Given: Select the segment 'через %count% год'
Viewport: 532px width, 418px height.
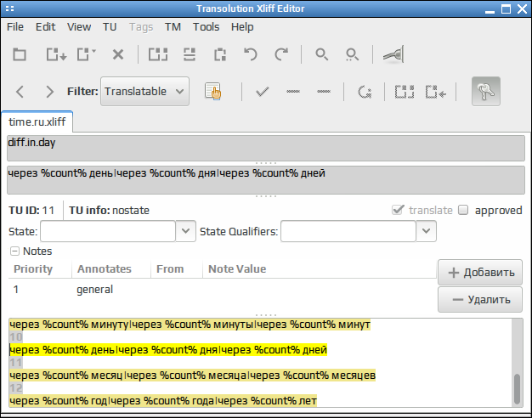Looking at the screenshot, I should [x=163, y=401].
